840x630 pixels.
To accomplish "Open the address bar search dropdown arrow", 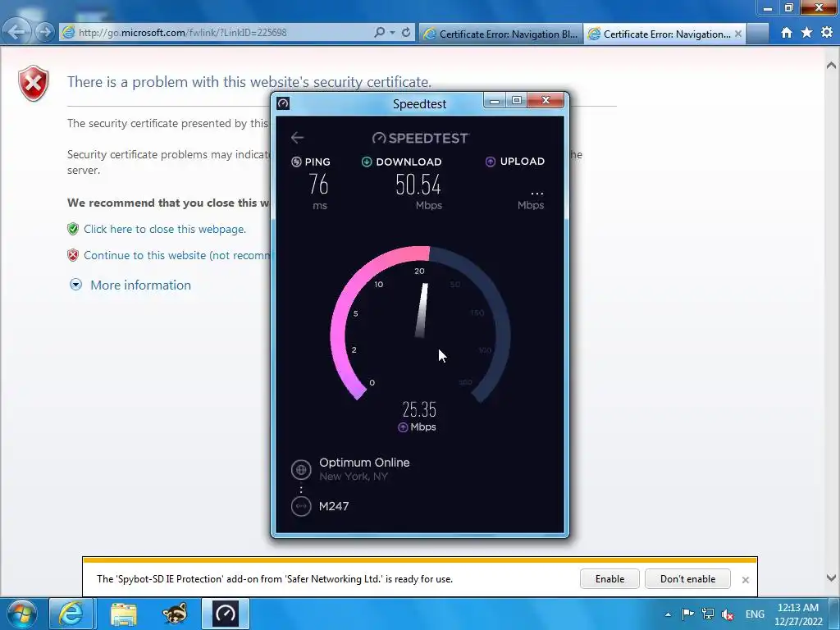I will (x=393, y=33).
